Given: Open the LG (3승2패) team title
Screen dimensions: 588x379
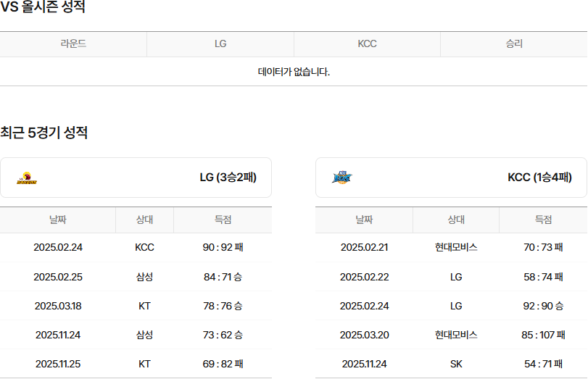Looking at the screenshot, I should tap(228, 178).
